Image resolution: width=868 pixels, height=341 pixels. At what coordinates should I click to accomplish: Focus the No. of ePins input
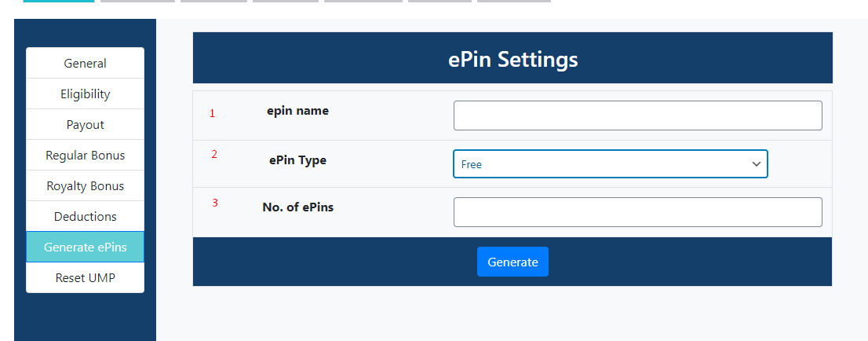click(637, 212)
